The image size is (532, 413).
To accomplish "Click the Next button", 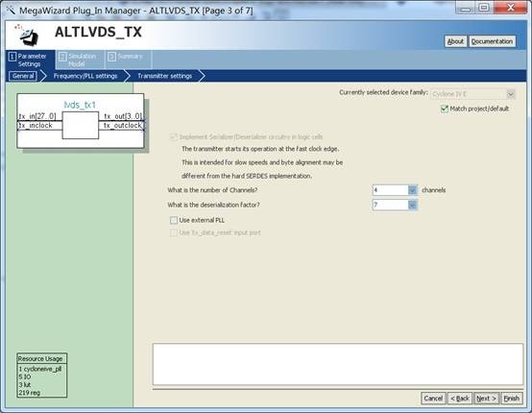I will pyautogui.click(x=486, y=398).
